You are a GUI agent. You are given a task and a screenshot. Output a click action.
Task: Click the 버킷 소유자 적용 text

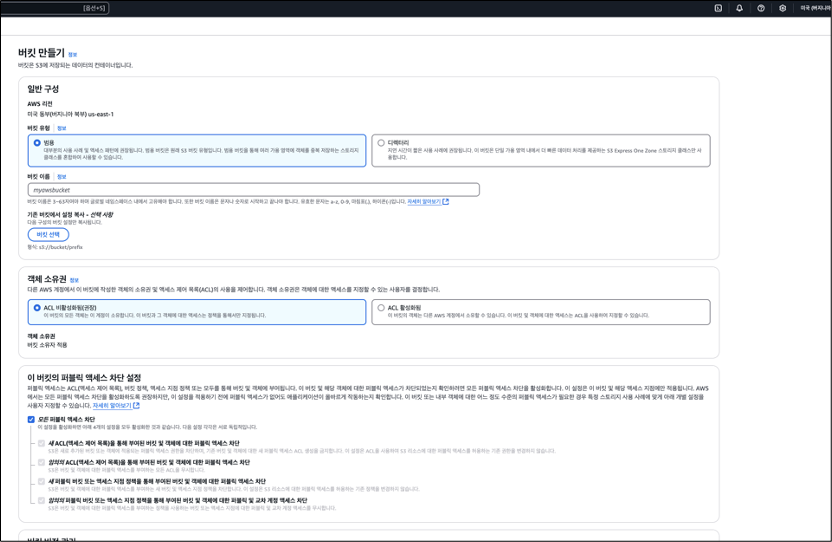pyautogui.click(x=47, y=345)
